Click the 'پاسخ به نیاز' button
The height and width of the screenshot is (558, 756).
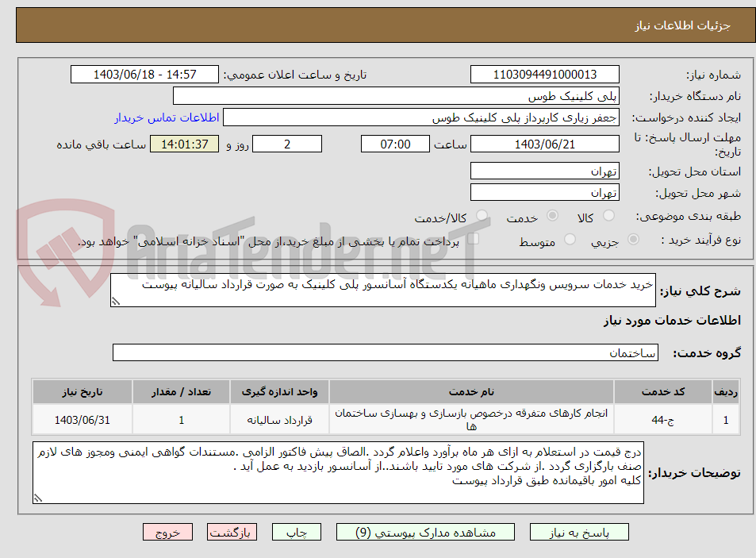click(x=579, y=533)
